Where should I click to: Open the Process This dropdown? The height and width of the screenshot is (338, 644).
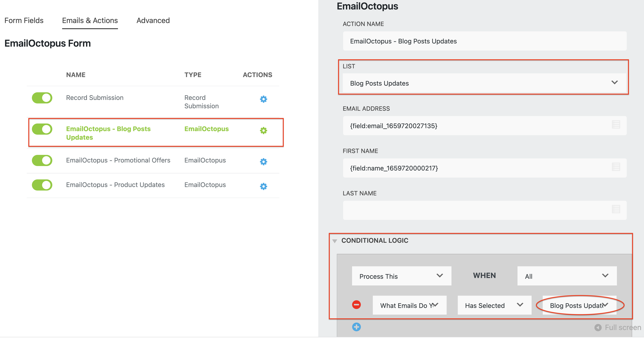click(401, 276)
